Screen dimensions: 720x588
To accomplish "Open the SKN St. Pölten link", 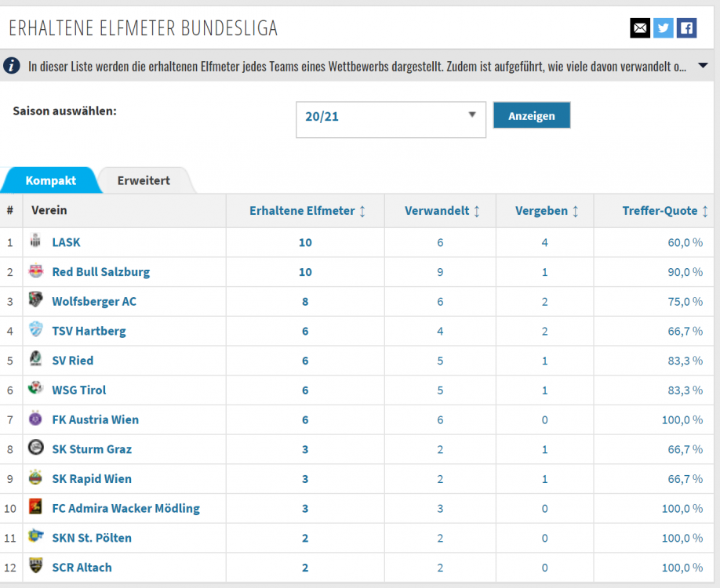I will [x=92, y=538].
